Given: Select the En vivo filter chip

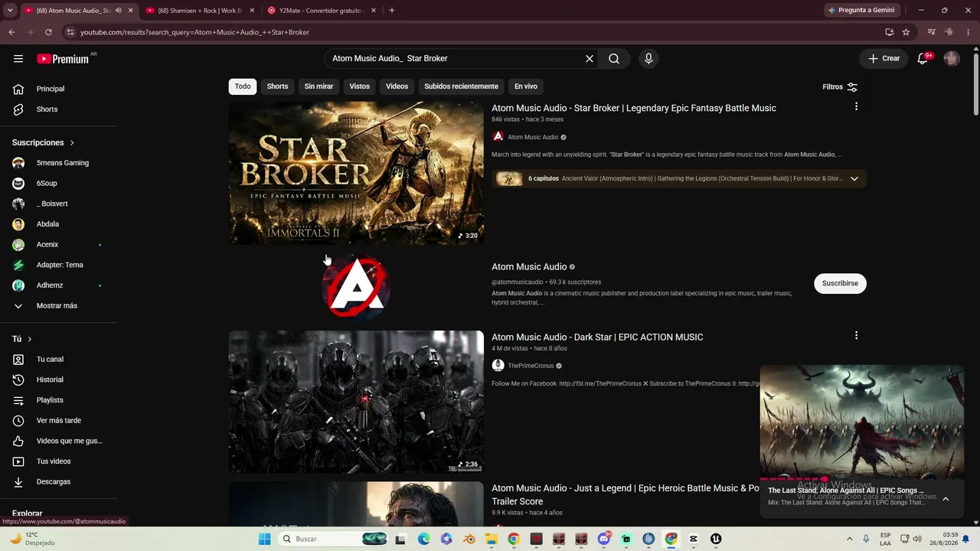Looking at the screenshot, I should [525, 86].
